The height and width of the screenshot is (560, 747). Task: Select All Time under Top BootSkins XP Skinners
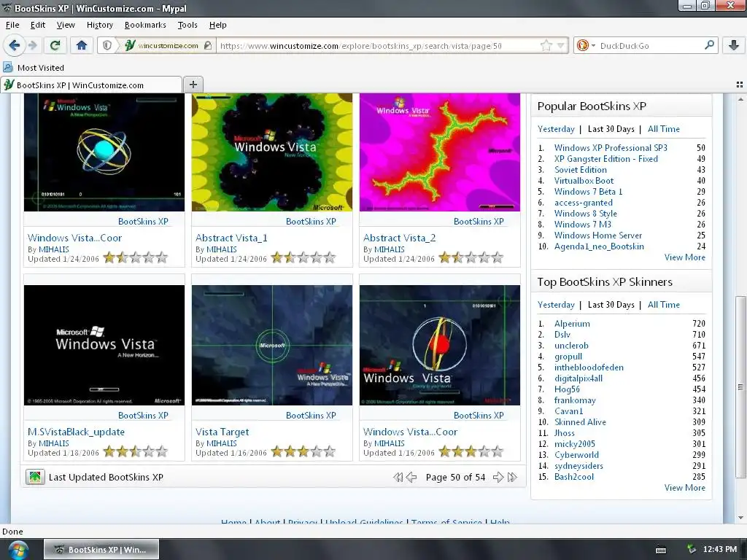coord(664,305)
